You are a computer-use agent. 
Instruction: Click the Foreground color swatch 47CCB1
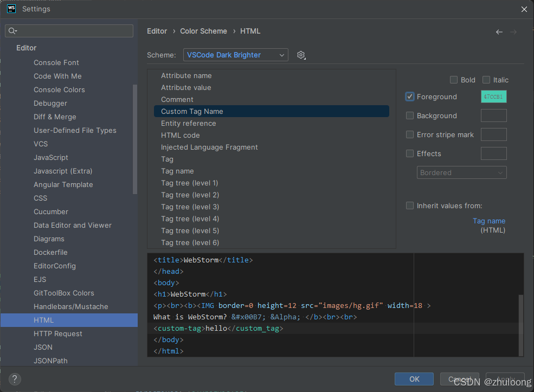(x=493, y=97)
